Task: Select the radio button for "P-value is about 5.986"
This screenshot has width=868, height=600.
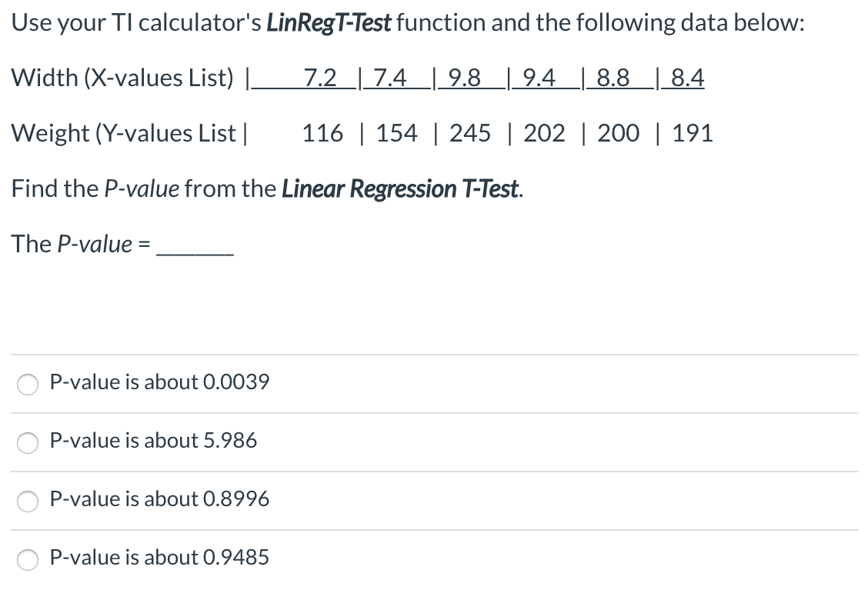Action: click(x=27, y=443)
